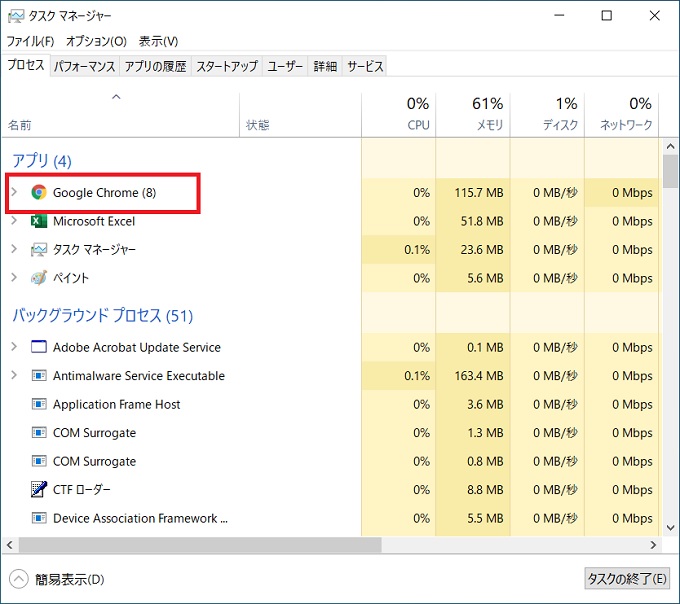Switch to the パフォーマンス tab
The image size is (680, 604).
click(x=85, y=66)
